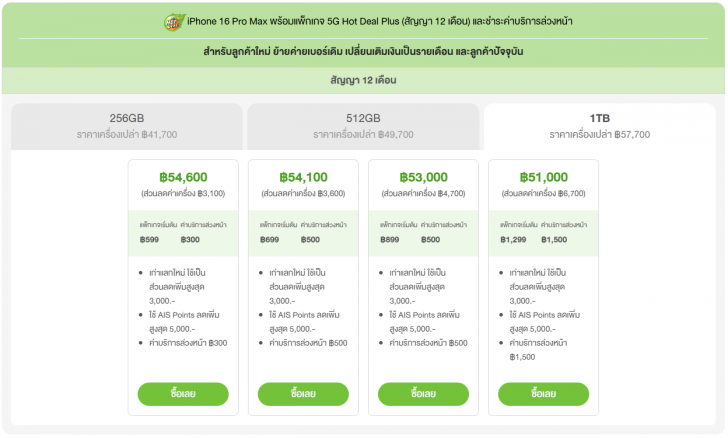This screenshot has height=438, width=728.
Task: Open the 1TB storage tab
Action: [x=599, y=125]
